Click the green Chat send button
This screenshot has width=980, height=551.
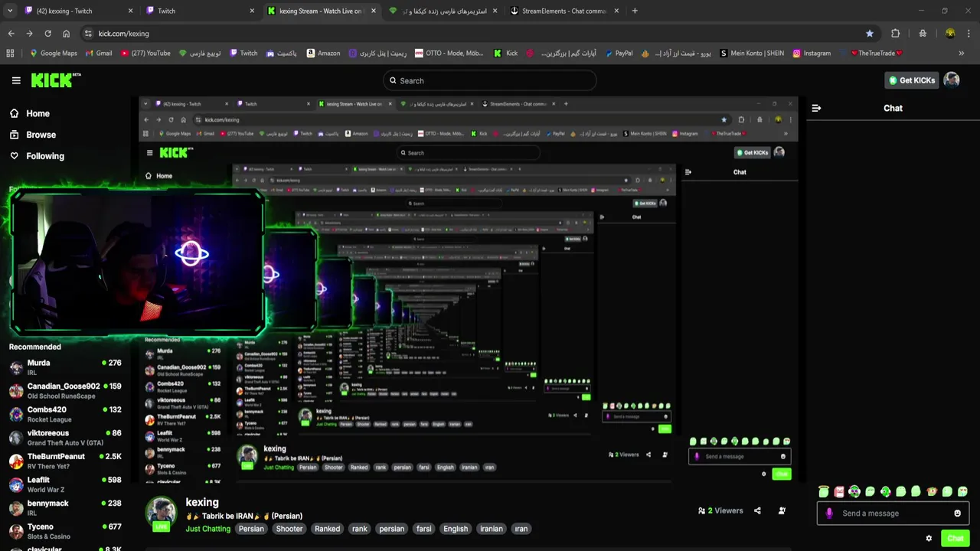coord(955,539)
